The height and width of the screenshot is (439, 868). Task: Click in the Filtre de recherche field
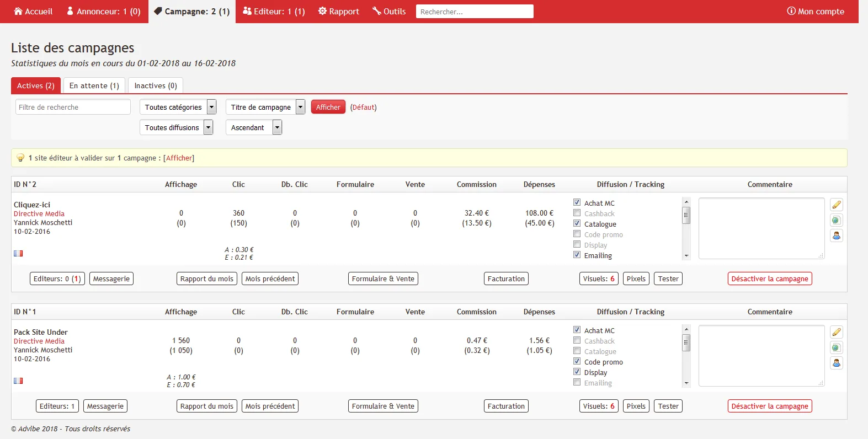tap(73, 107)
